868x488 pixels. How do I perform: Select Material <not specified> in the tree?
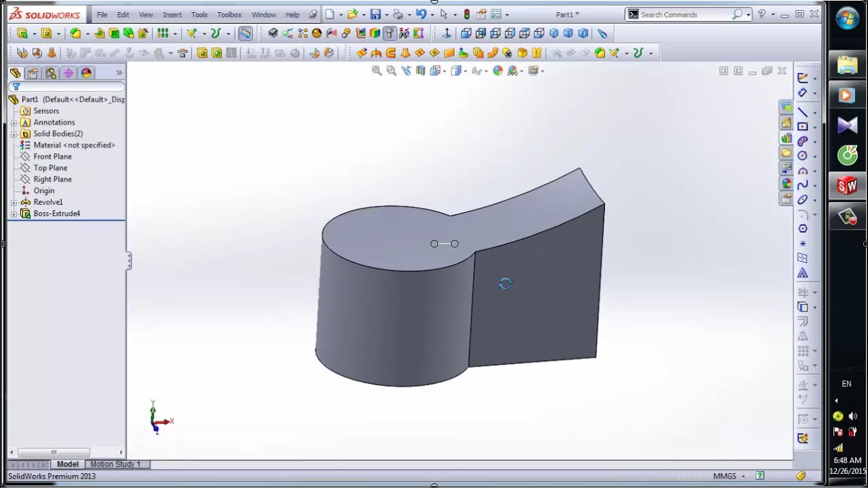(74, 145)
